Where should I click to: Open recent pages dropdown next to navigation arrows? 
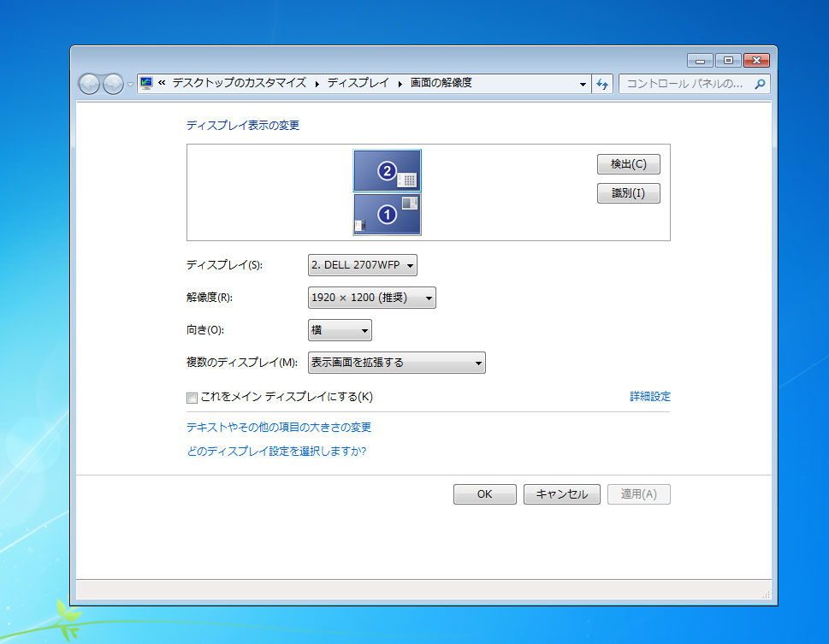[130, 84]
